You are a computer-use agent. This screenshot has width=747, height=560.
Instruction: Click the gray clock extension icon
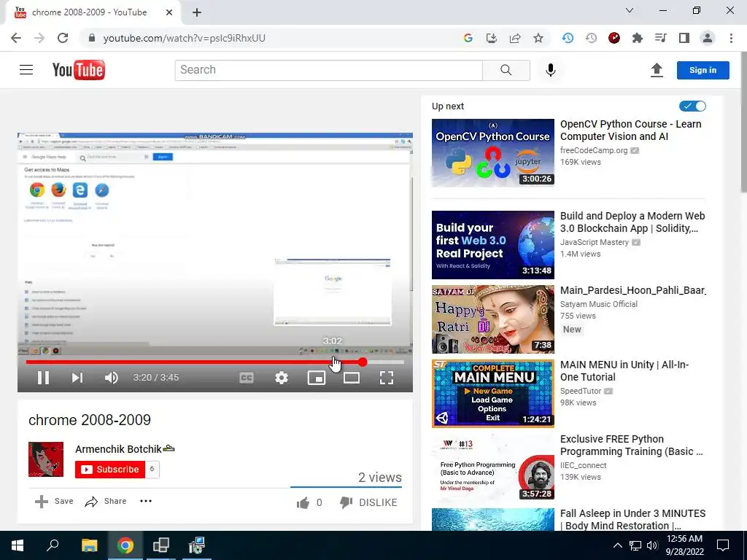(591, 38)
